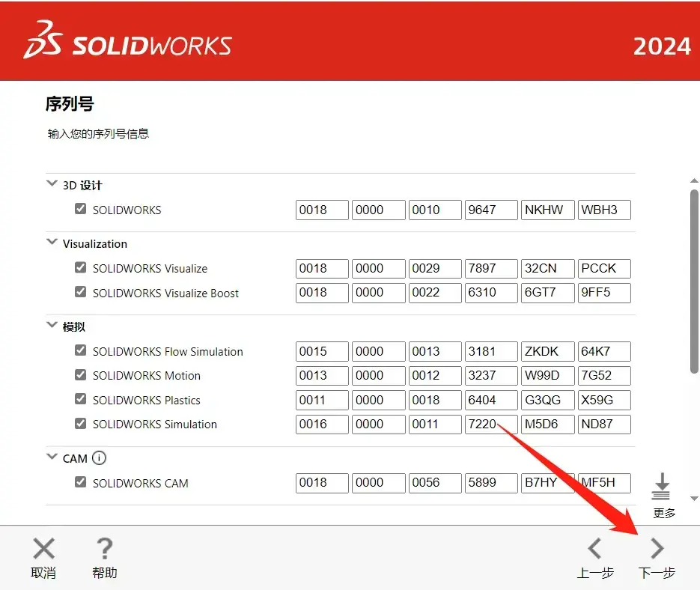Image resolution: width=700 pixels, height=590 pixels.
Task: Proceed with the 下一步 next arrow
Action: [657, 549]
